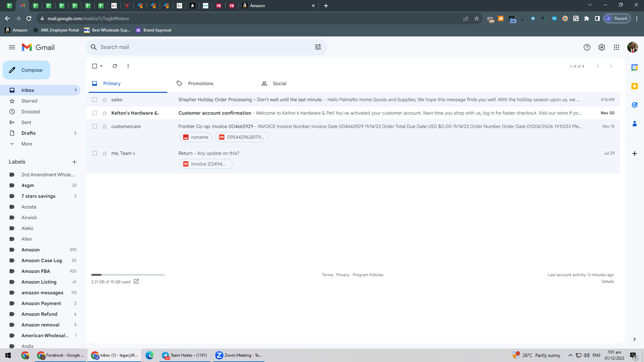
Task: Open the Inbox folder
Action: [40, 90]
